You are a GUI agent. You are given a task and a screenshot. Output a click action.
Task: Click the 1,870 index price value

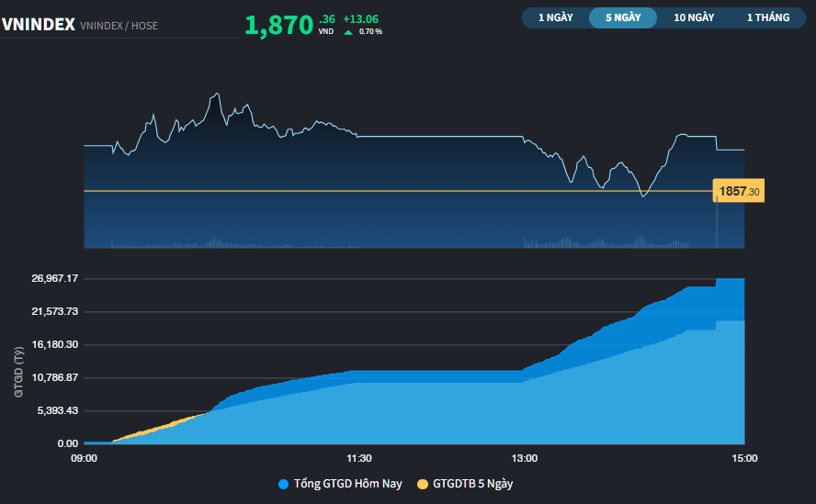(x=278, y=26)
